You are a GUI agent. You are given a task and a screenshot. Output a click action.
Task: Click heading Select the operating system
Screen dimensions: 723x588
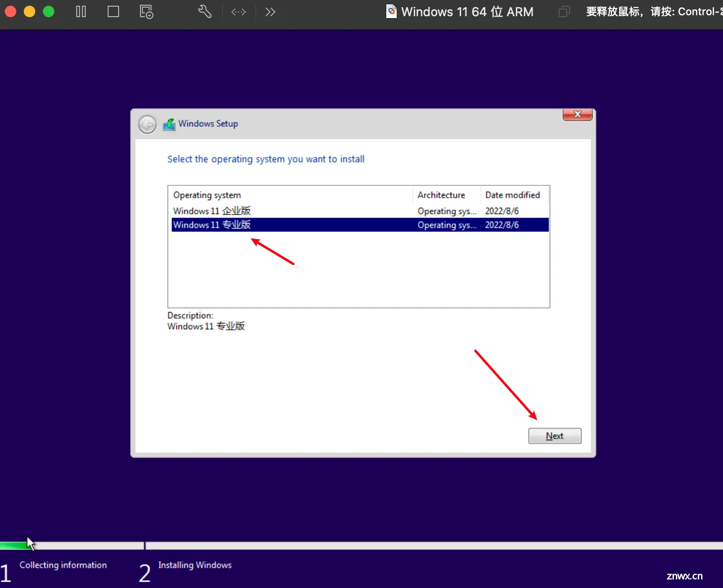pyautogui.click(x=266, y=159)
